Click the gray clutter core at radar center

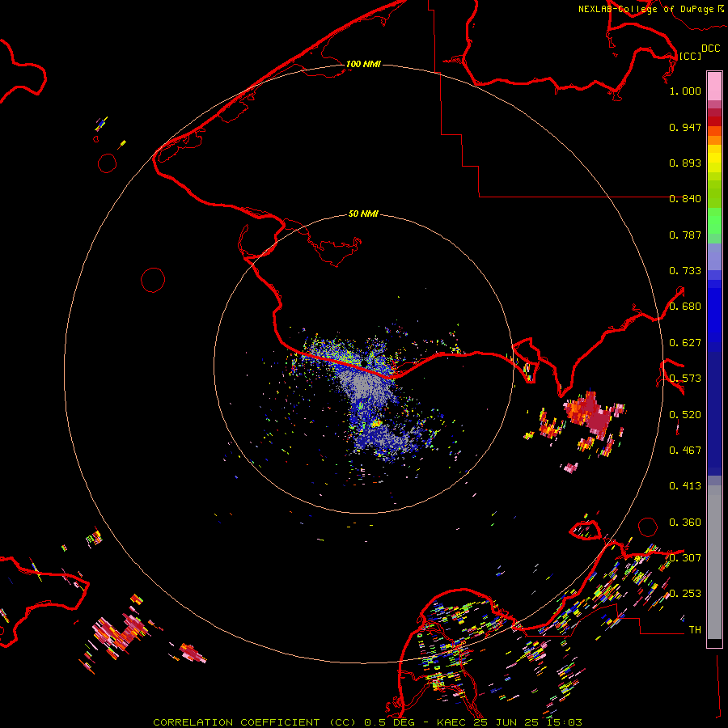tap(366, 385)
